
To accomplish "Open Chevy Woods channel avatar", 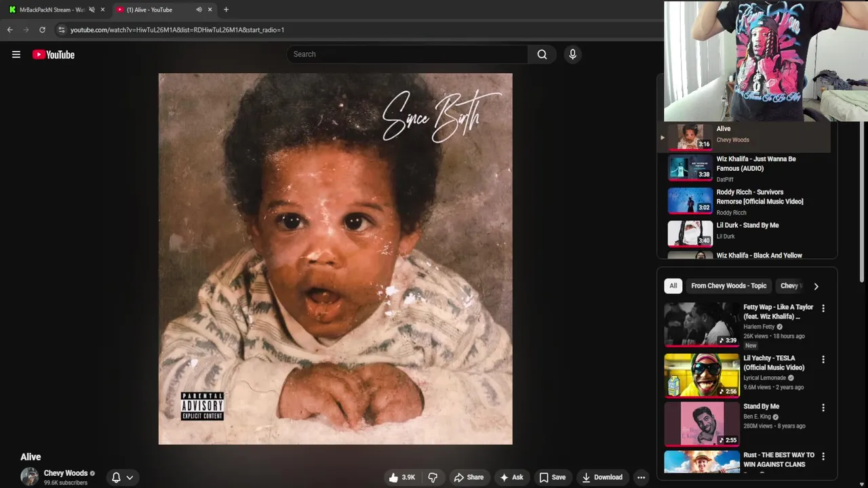I will pos(29,476).
